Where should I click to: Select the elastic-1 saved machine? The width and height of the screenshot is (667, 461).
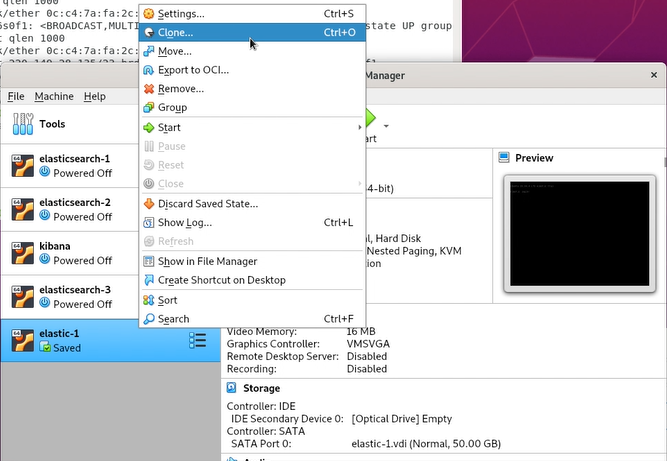point(111,341)
